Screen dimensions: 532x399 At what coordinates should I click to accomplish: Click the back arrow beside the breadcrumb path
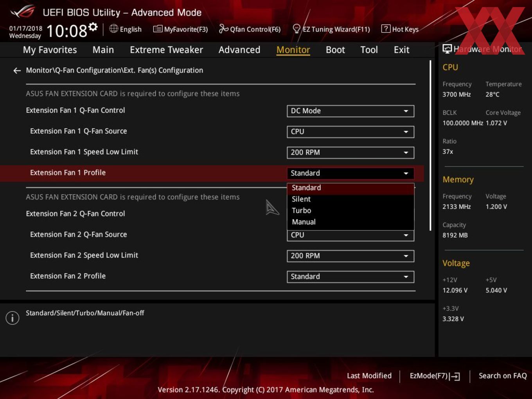click(x=17, y=70)
